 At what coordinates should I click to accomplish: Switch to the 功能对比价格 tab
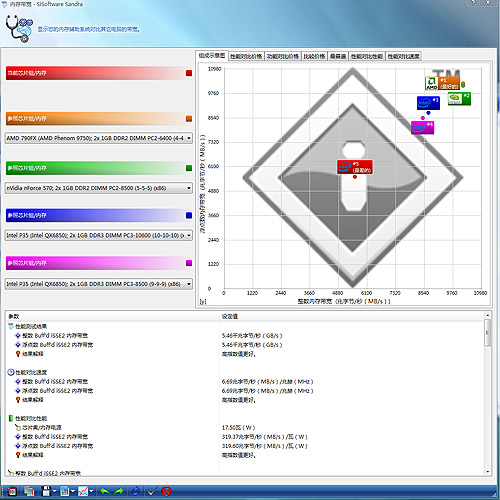[x=283, y=56]
